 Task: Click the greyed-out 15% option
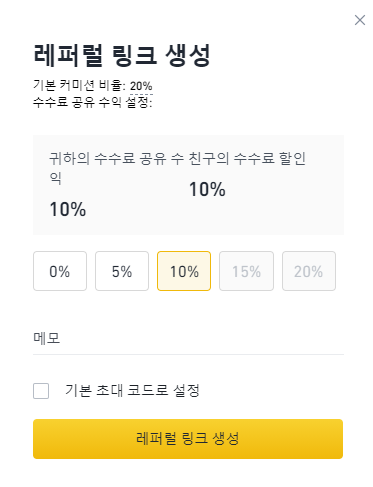pos(246,271)
